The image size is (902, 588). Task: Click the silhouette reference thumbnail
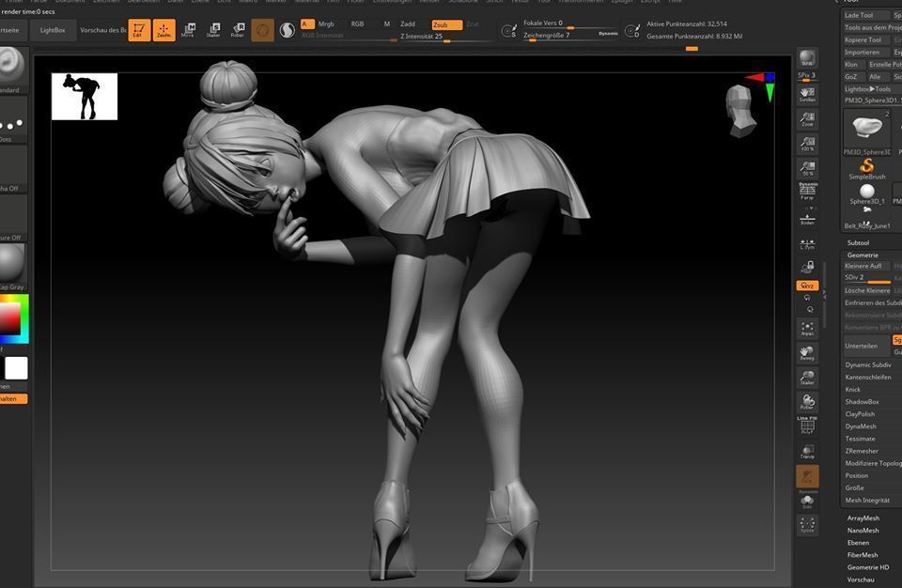(85, 96)
